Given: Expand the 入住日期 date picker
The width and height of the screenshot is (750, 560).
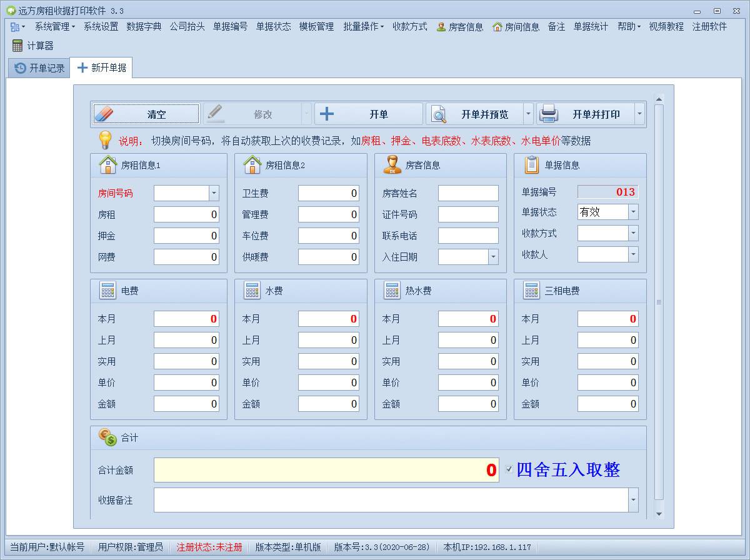Looking at the screenshot, I should pos(493,257).
